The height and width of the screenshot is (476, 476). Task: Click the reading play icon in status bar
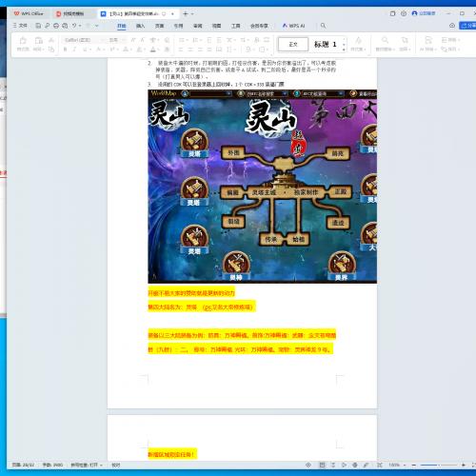pyautogui.click(x=344, y=465)
